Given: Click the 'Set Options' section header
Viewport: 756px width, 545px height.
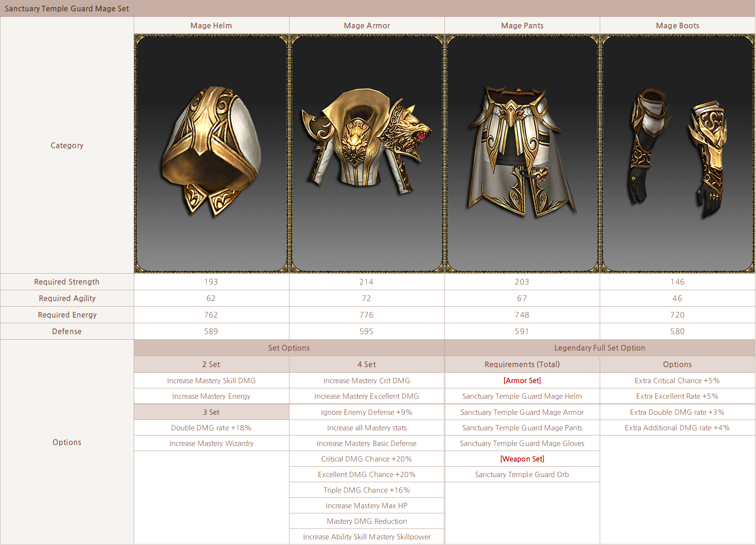Looking at the screenshot, I should click(289, 348).
